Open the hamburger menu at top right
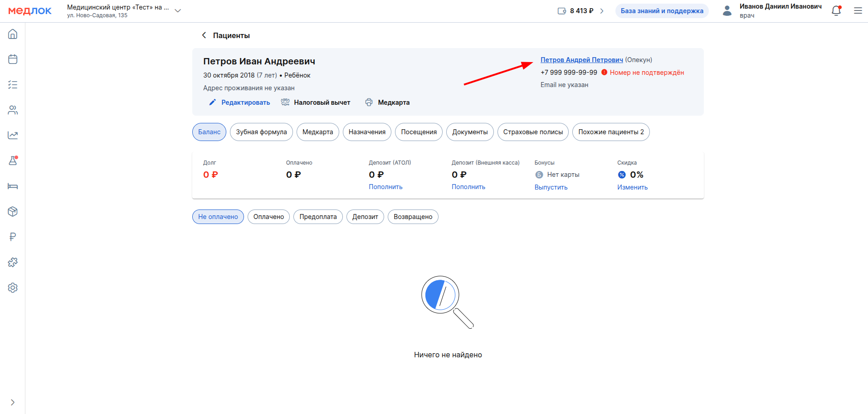 click(x=858, y=11)
